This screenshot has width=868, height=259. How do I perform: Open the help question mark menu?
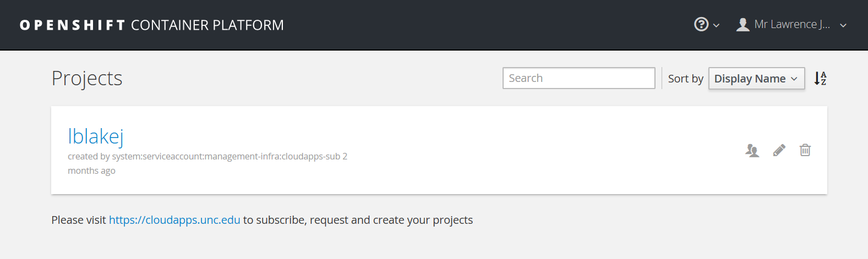coord(701,24)
